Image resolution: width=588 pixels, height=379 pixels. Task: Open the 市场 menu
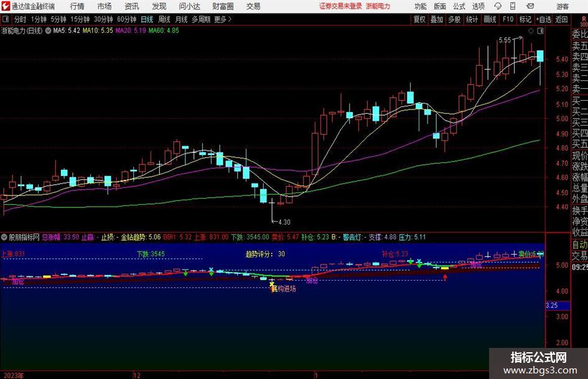pos(105,6)
